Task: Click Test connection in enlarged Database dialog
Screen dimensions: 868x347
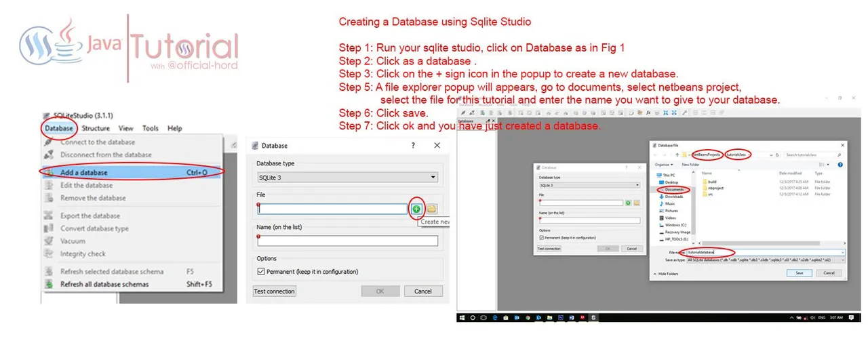Action: point(275,291)
